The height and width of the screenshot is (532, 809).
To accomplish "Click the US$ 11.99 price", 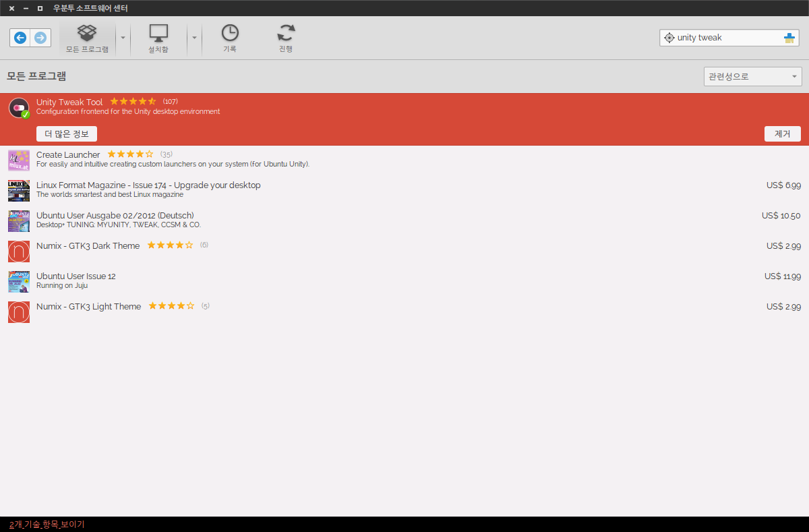I will tap(783, 276).
